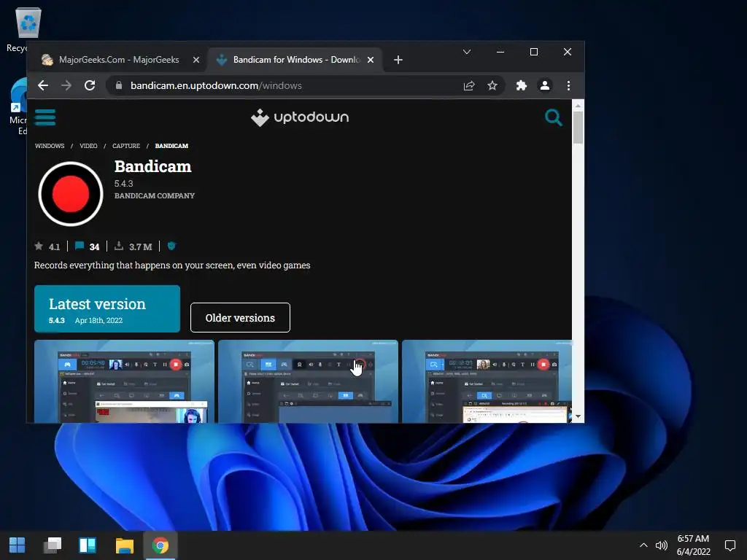Open the notification center icon
This screenshot has width=747, height=560.
point(729,545)
